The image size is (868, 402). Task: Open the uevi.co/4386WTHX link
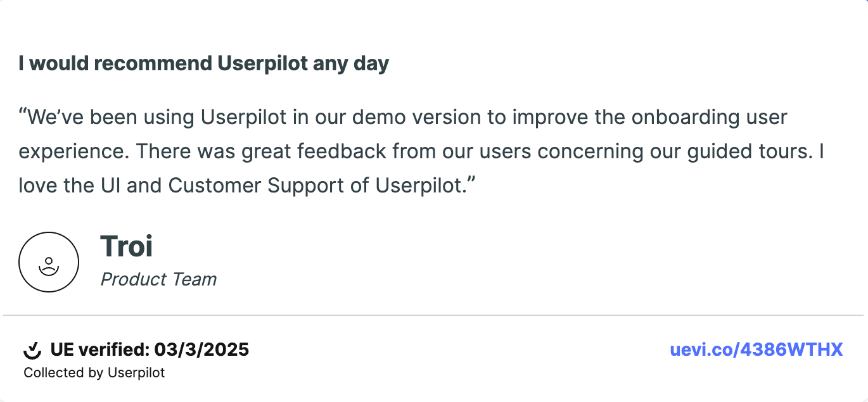(x=756, y=349)
